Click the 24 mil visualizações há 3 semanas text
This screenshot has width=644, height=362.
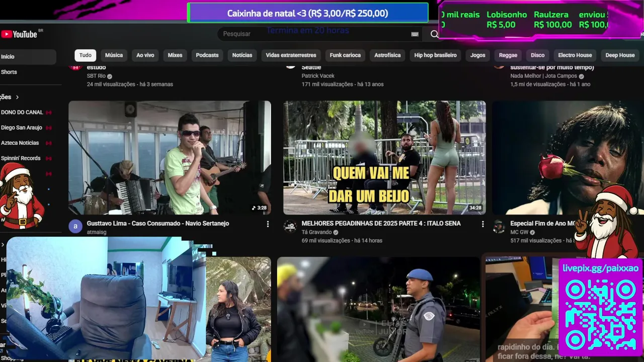[x=130, y=84]
